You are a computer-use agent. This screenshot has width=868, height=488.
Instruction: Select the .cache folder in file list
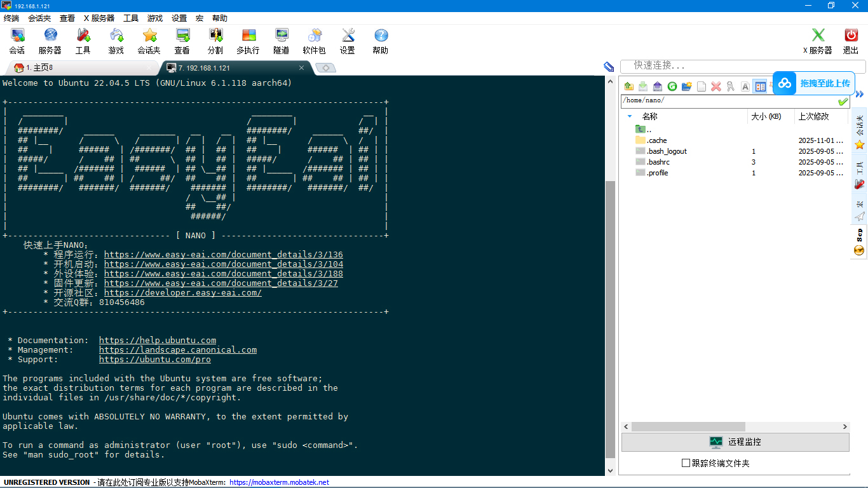click(656, 140)
